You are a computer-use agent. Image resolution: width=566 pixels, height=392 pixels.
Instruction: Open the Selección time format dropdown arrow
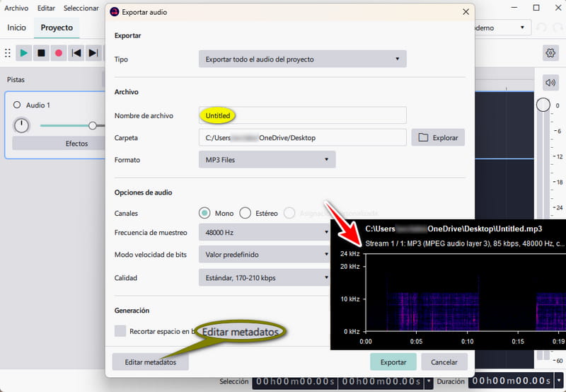tap(429, 381)
